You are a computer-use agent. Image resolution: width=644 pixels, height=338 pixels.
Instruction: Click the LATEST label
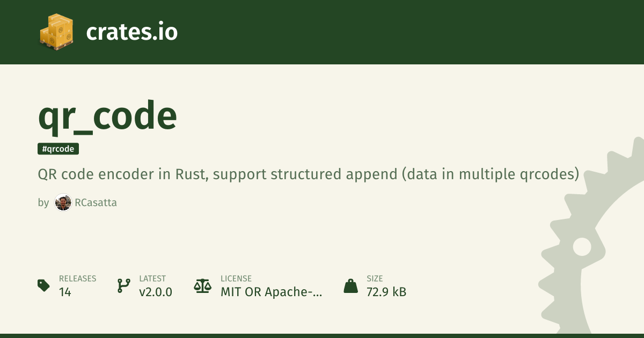point(152,278)
